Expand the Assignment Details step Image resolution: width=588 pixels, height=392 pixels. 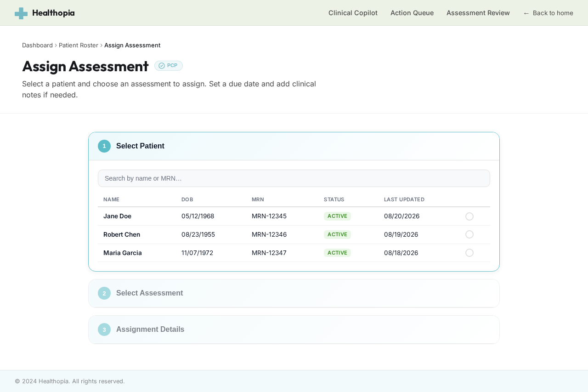(294, 330)
